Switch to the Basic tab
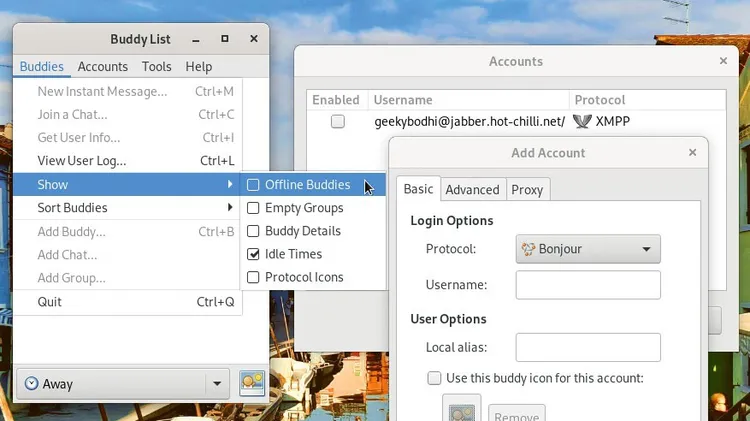This screenshot has width=750, height=421. (x=419, y=189)
